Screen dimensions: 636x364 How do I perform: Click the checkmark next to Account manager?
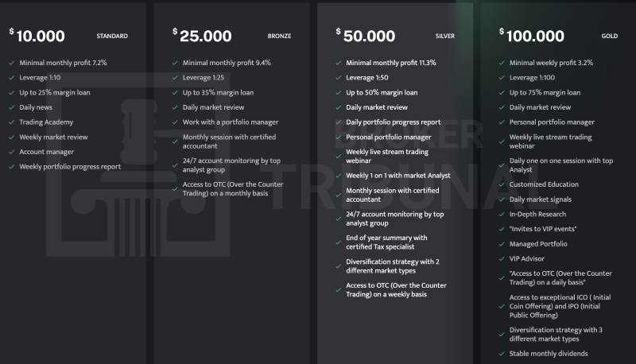11,152
